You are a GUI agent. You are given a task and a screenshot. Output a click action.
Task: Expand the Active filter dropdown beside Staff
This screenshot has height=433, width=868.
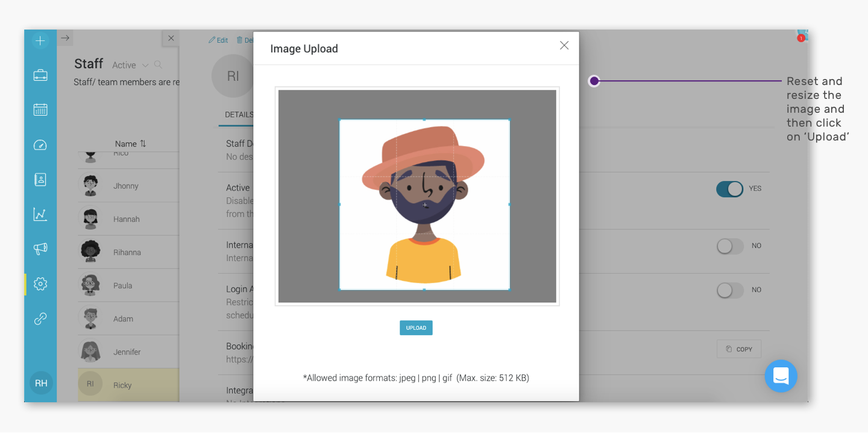(130, 65)
